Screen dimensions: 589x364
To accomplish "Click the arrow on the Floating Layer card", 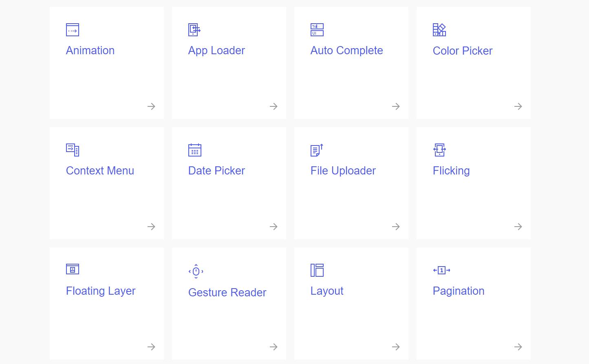I will (x=151, y=347).
